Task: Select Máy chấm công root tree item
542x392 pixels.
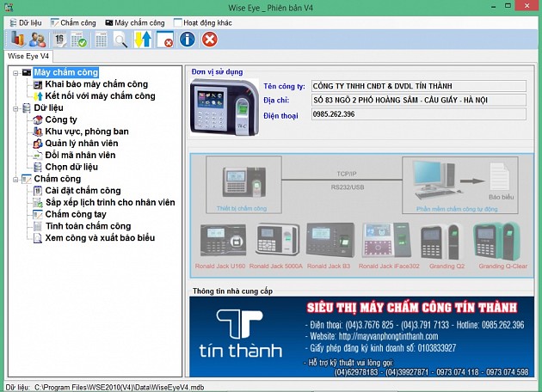Action: click(66, 72)
